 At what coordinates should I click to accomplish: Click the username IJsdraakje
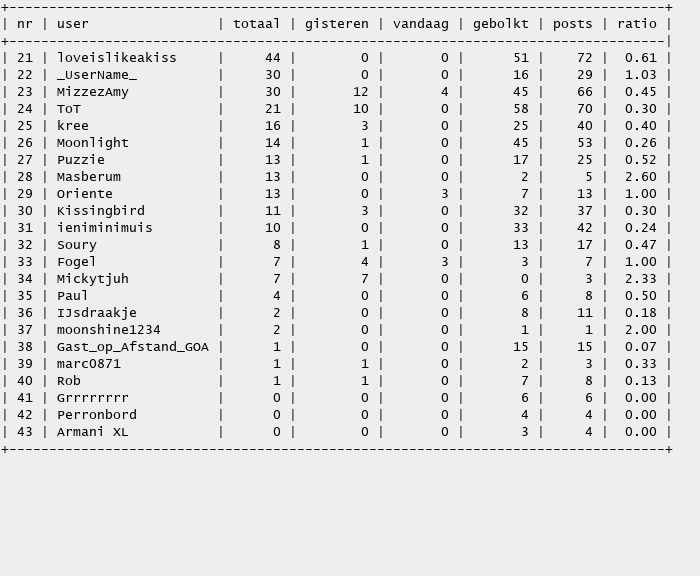click(97, 313)
